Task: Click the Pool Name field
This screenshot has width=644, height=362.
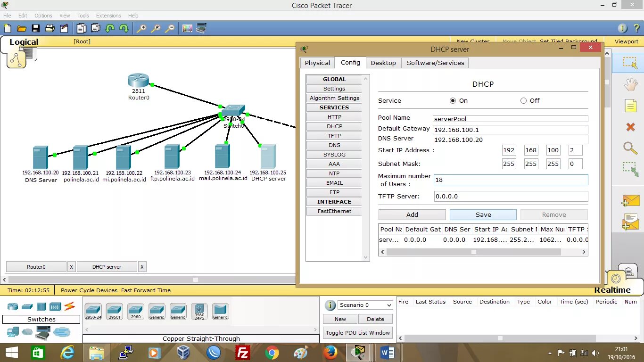Action: click(511, 119)
